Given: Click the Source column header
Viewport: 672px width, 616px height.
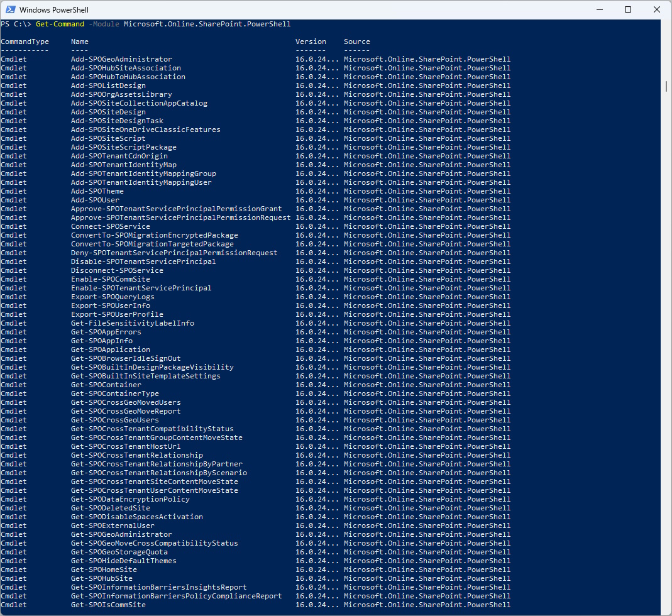Looking at the screenshot, I should [356, 41].
